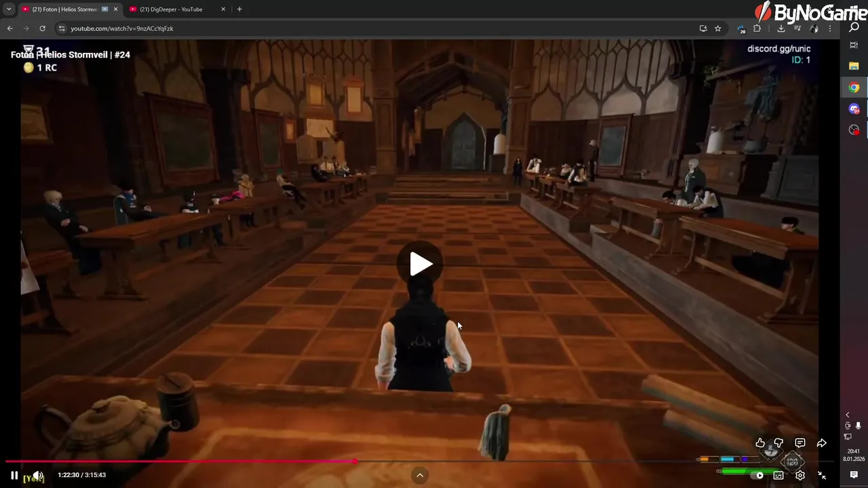Click the camera usage icon in tray

[x=848, y=426]
